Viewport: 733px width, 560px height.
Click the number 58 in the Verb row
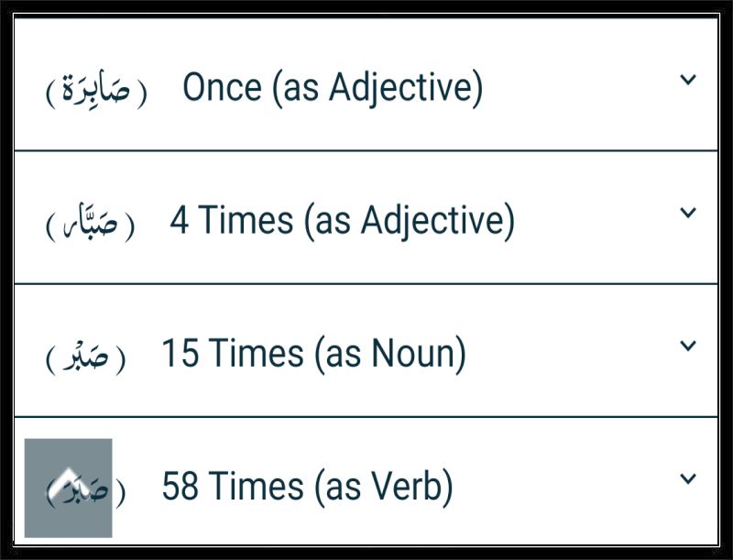tap(181, 486)
